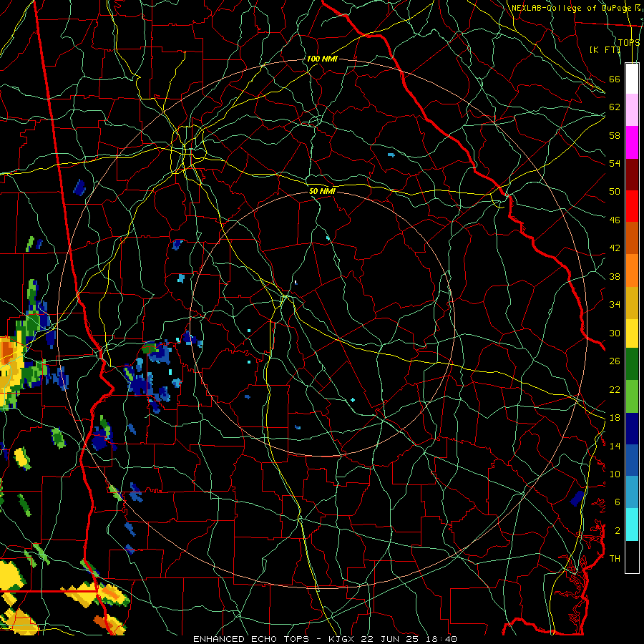The image size is (644, 644).
Task: Click the legend value "2"
Action: click(618, 531)
